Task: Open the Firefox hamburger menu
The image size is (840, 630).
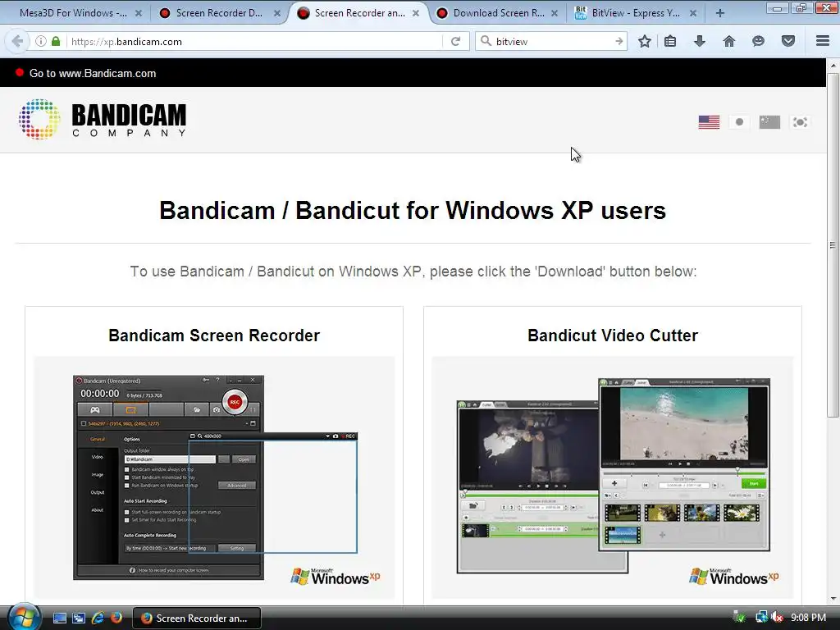Action: 823,41
